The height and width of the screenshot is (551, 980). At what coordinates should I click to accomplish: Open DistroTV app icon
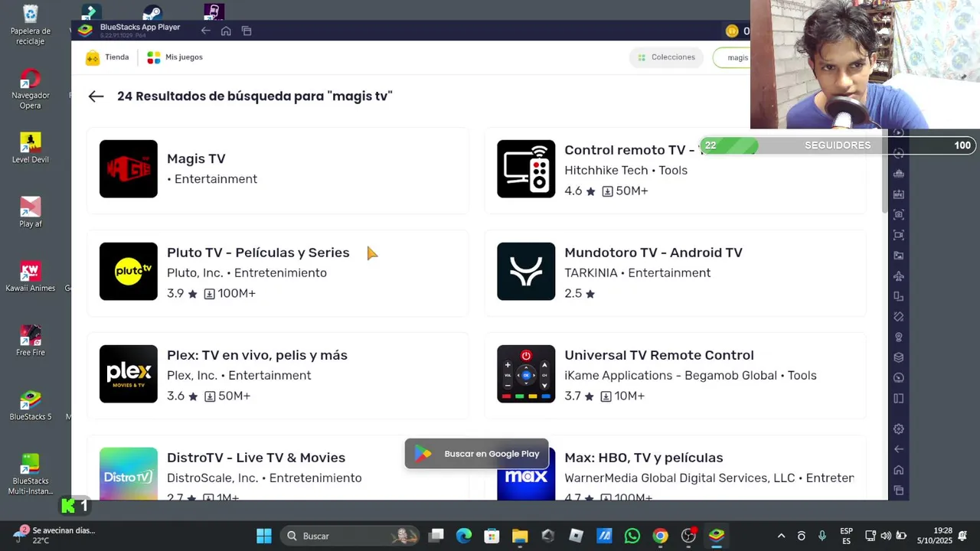tap(129, 474)
